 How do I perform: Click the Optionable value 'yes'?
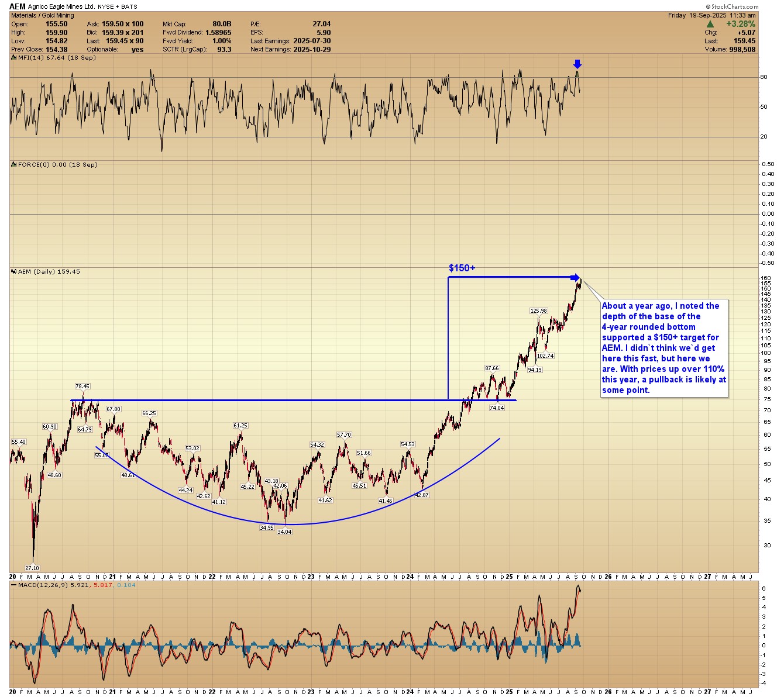pyautogui.click(x=137, y=49)
